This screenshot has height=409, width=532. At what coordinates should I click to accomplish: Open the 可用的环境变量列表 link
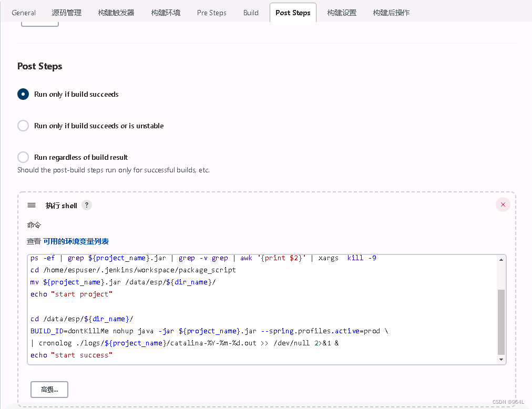(x=76, y=241)
